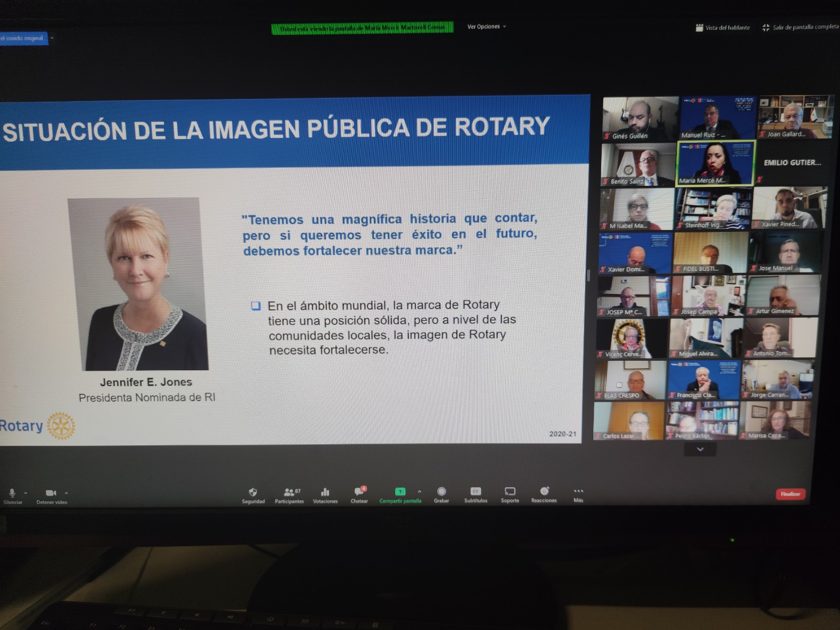Click the green screen sharing notice bar
Screen dimensions: 840x630
(x=362, y=28)
